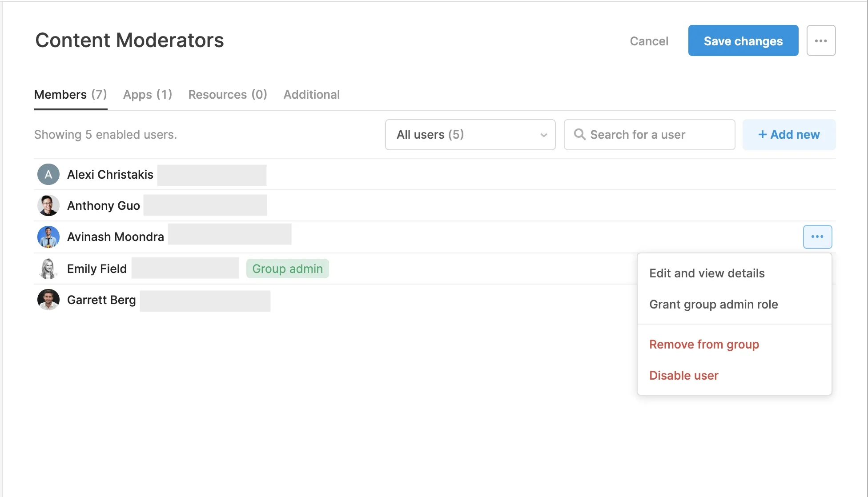This screenshot has height=497, width=868.
Task: Click Alexi Christakis's letter avatar
Action: click(x=48, y=174)
